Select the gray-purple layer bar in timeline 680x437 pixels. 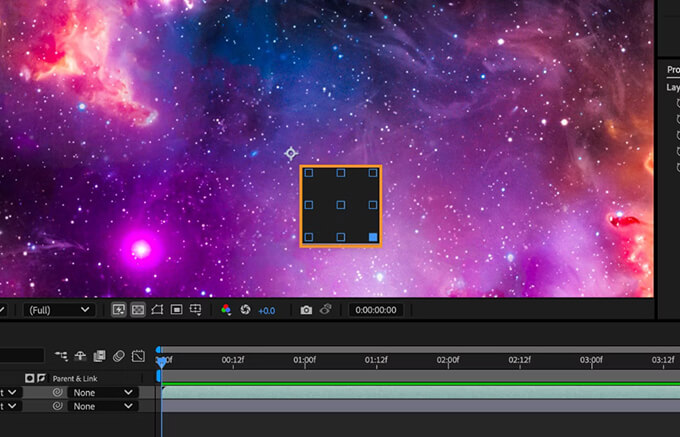[x=421, y=406]
